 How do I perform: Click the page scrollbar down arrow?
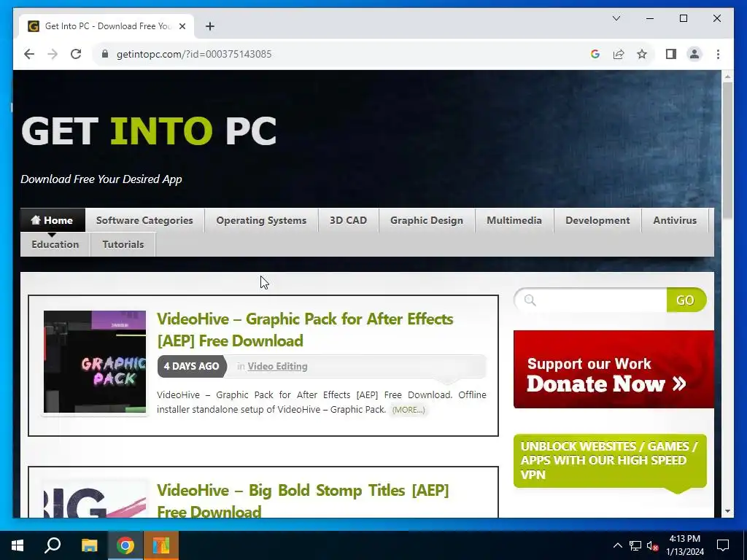pyautogui.click(x=727, y=511)
